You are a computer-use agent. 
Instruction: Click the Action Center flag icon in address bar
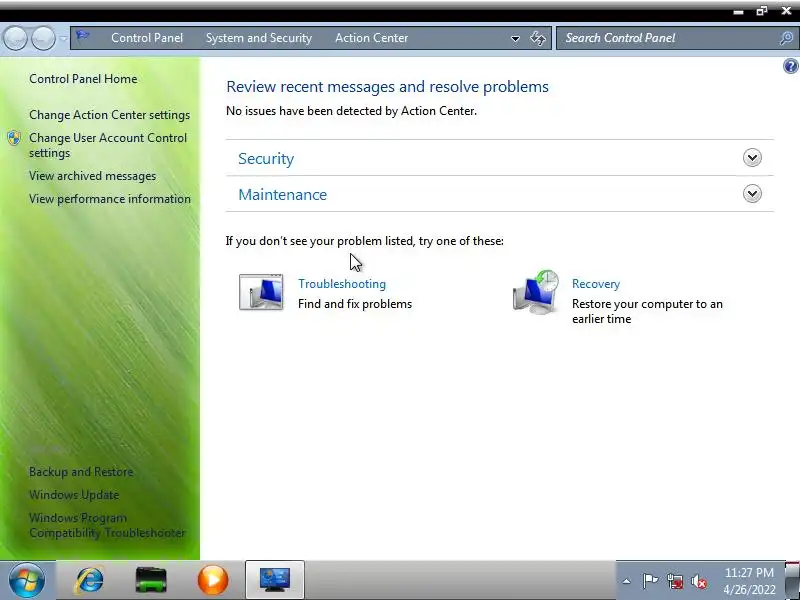click(x=82, y=37)
